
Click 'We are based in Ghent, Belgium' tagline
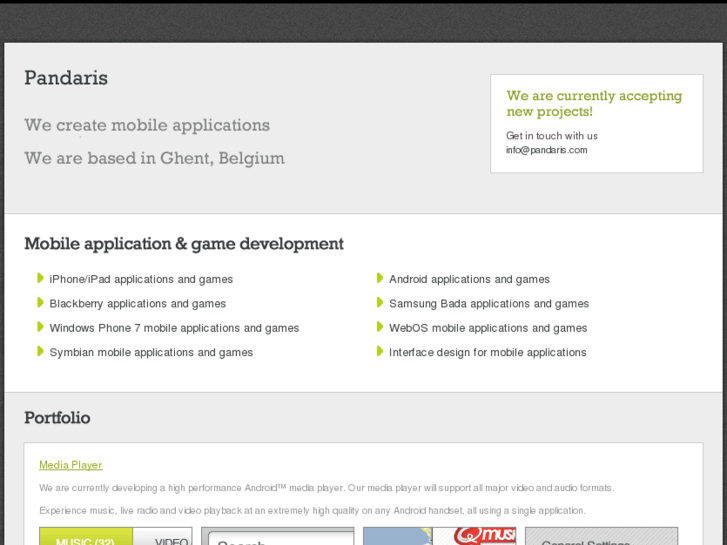click(154, 158)
